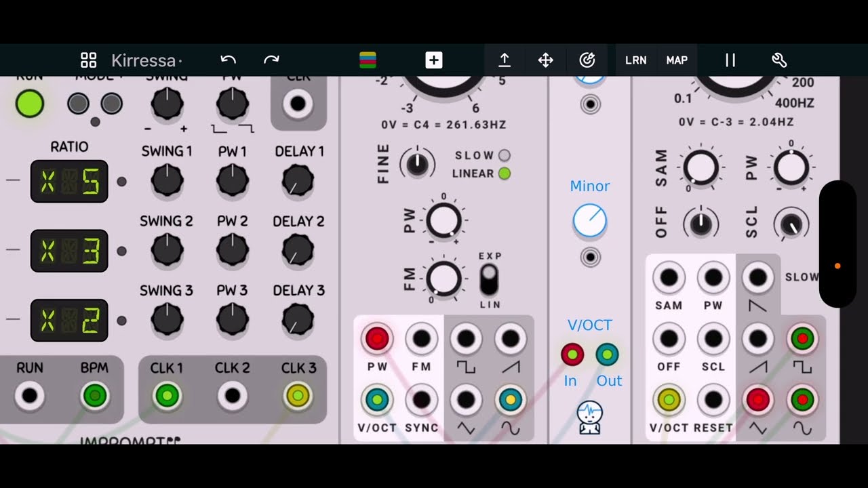Click the RUN input jack
Screen dimensions: 868x488
point(29,396)
